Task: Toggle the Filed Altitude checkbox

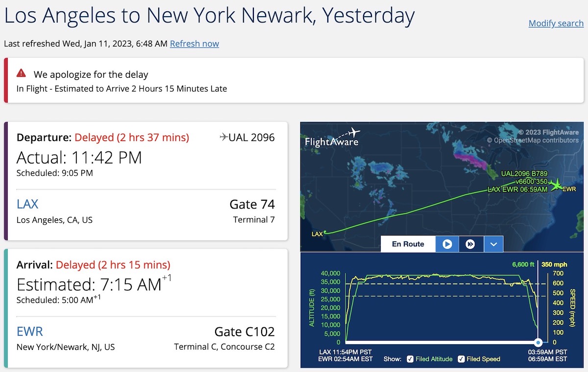Action: [x=411, y=359]
